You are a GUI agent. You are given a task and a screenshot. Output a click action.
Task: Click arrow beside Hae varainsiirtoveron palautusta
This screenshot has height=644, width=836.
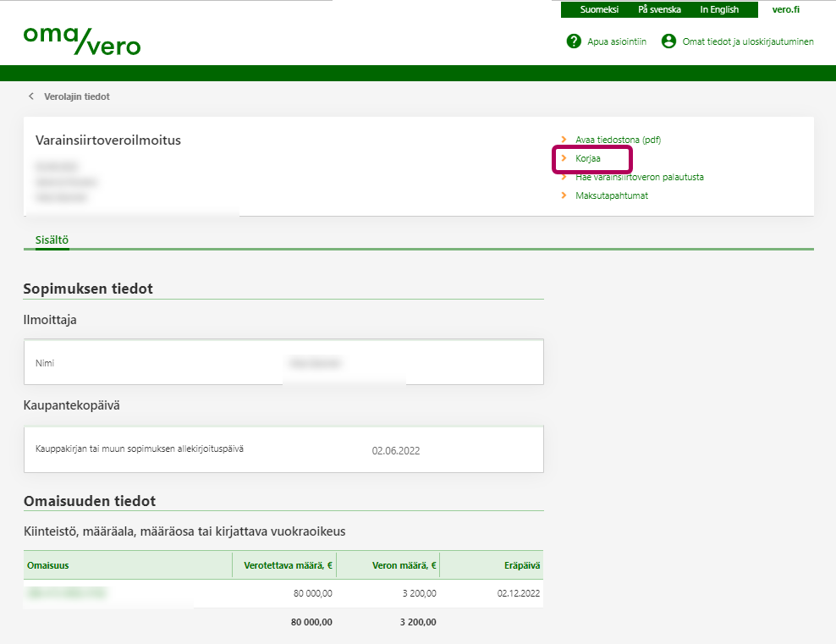click(x=564, y=177)
